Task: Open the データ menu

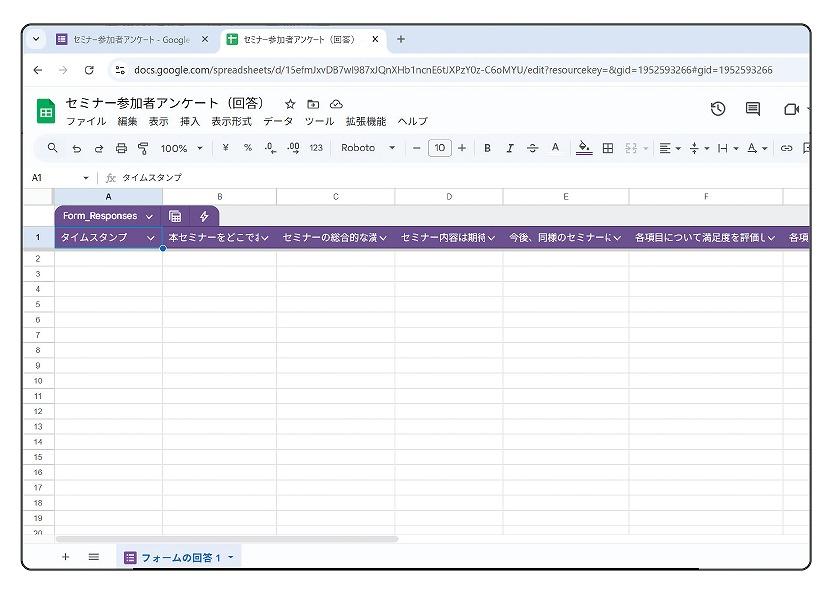Action: click(x=278, y=121)
